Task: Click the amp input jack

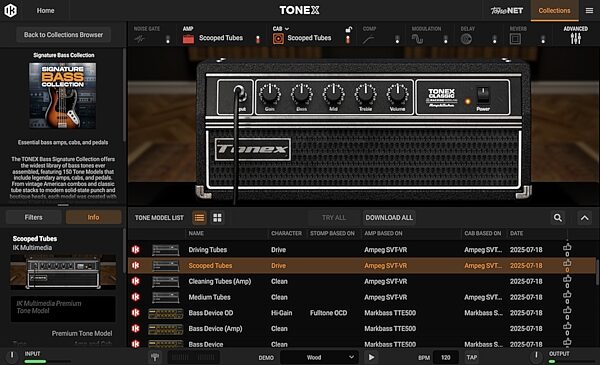Action: [240, 93]
